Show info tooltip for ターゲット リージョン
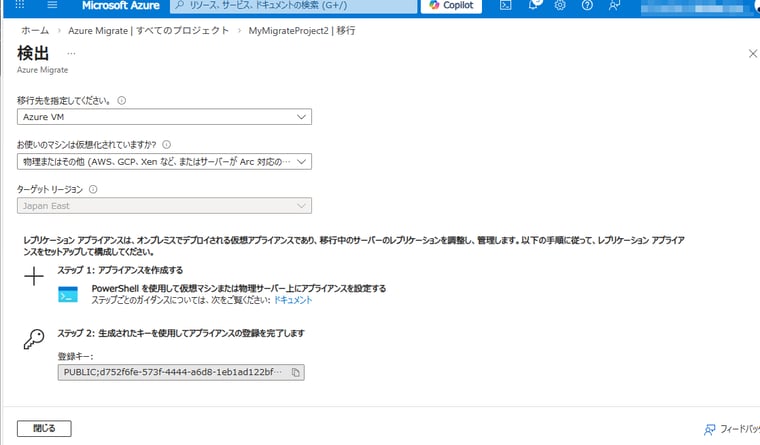Image resolution: width=760 pixels, height=445 pixels. (93, 189)
